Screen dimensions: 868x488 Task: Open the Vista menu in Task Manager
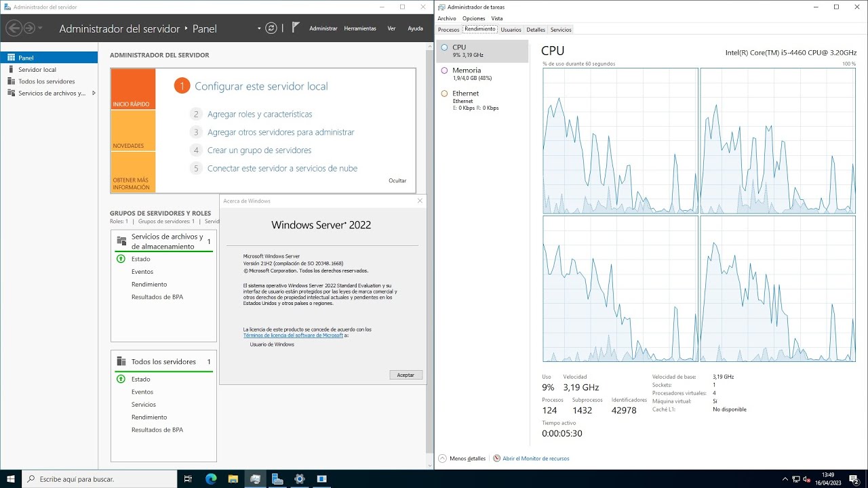click(x=497, y=18)
